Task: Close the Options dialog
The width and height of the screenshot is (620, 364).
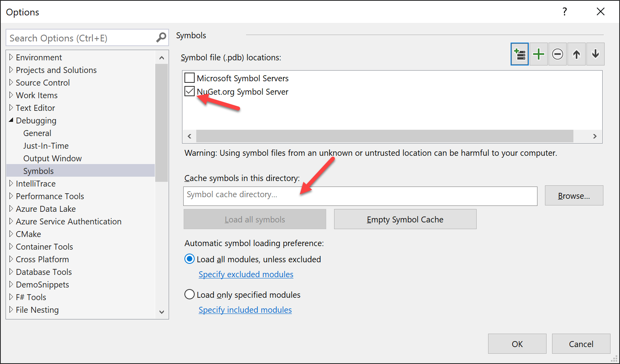Action: pos(601,12)
